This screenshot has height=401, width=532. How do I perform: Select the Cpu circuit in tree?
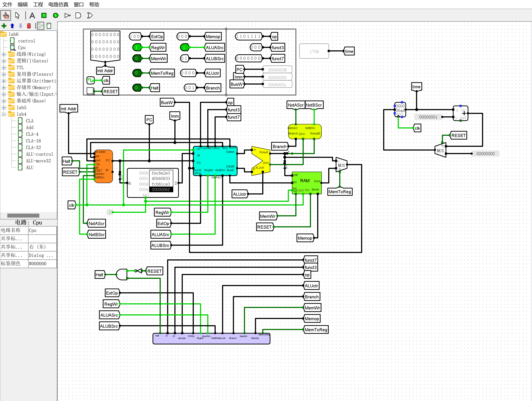22,48
